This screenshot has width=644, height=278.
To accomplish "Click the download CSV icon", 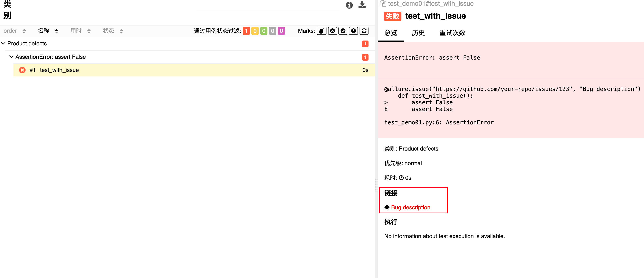I will coord(362,5).
